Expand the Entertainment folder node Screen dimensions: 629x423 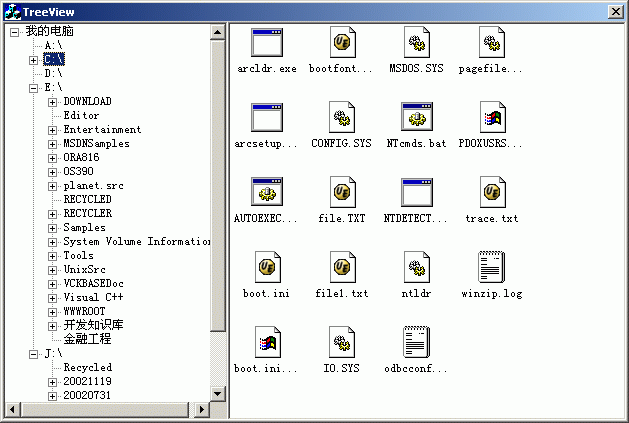pos(52,130)
